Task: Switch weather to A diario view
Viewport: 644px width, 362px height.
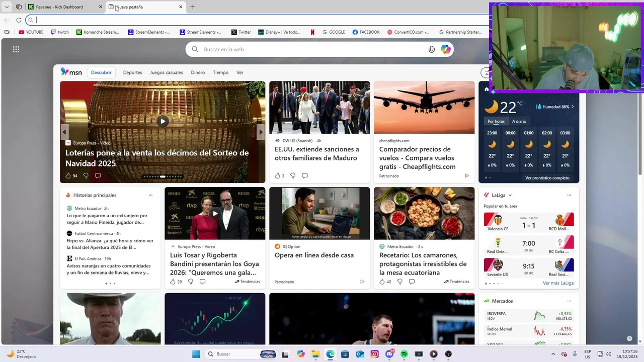Action: [x=519, y=121]
